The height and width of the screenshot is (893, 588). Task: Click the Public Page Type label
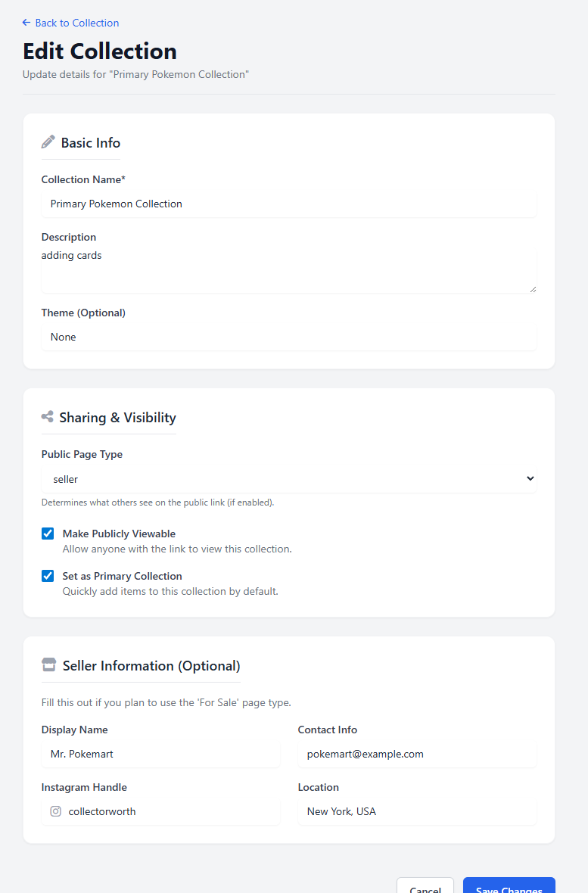click(82, 455)
